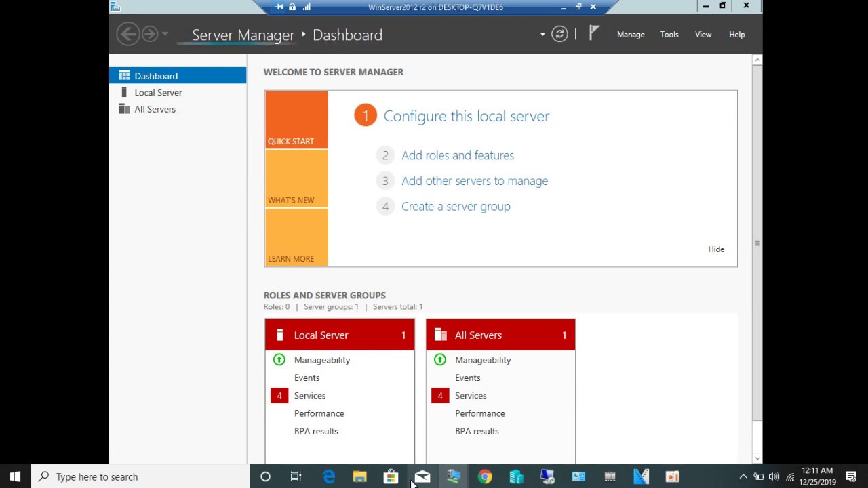Select the LEARN MORE tile
Screen dimensions: 868x488
[296, 237]
